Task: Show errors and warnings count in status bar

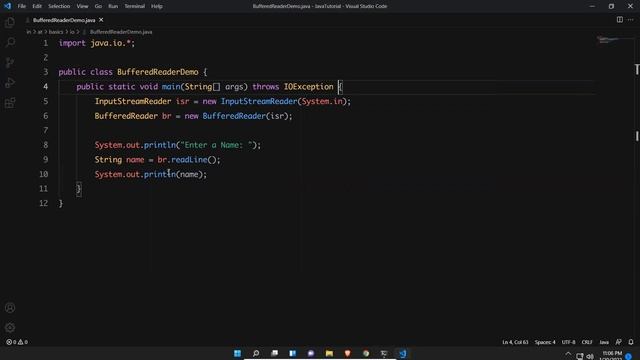Action: (17, 342)
